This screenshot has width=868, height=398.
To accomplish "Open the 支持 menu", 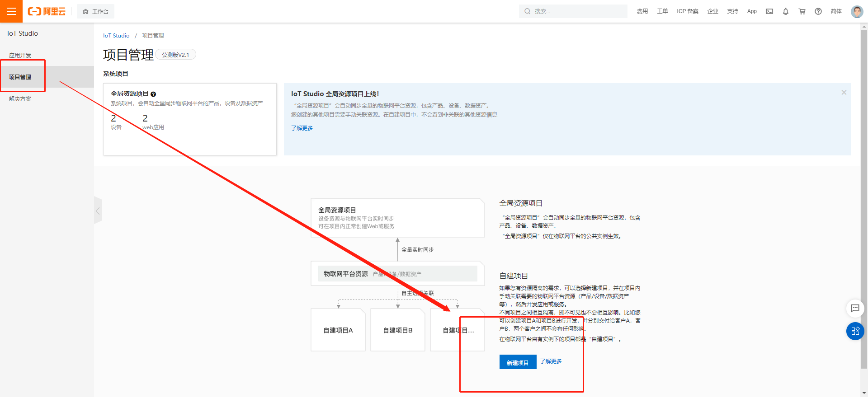I will tap(733, 11).
